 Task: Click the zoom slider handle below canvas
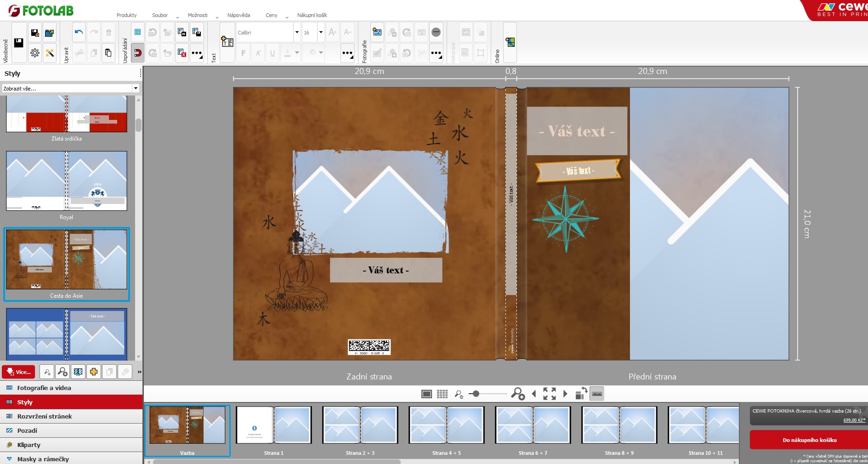click(x=476, y=394)
